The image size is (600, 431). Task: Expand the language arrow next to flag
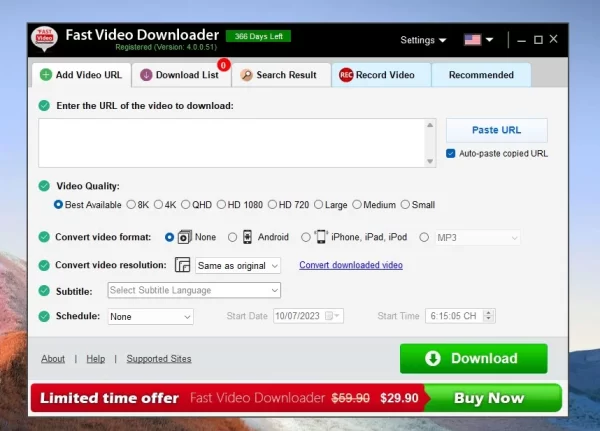[x=489, y=40]
